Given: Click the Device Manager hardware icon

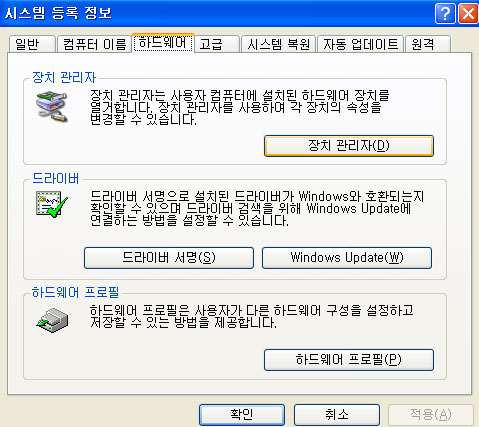Looking at the screenshot, I should tap(52, 107).
